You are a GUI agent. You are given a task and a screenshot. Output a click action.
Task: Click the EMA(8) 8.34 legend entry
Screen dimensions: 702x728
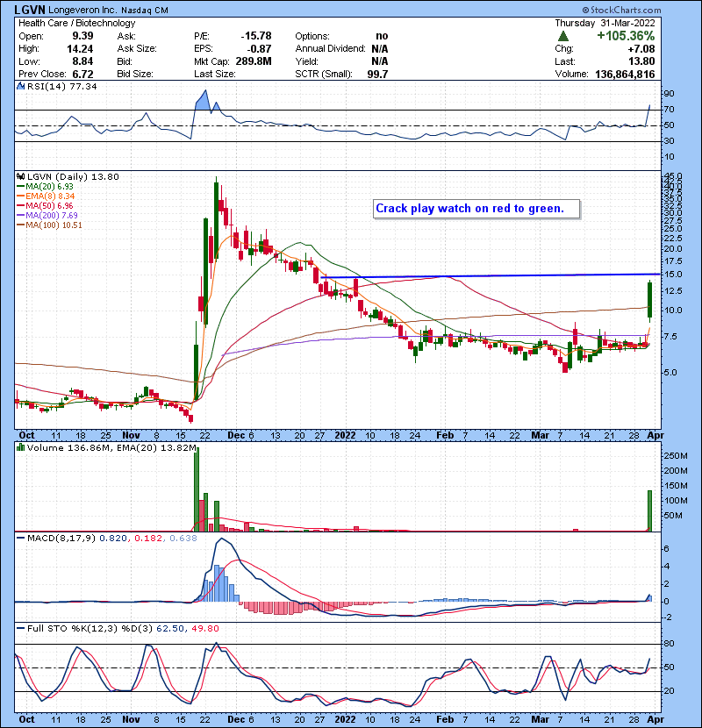(x=50, y=196)
